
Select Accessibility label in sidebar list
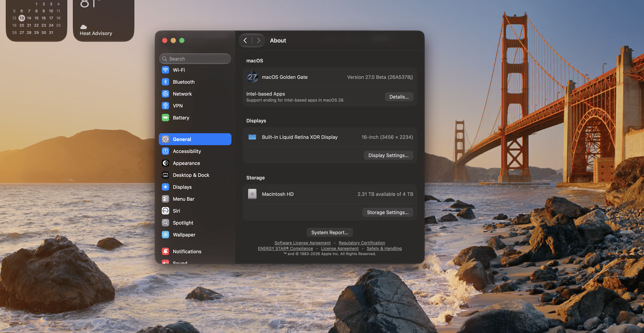(x=187, y=151)
